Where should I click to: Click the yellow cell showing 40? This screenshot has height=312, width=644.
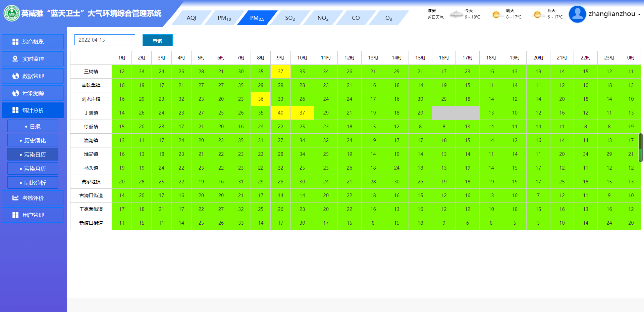click(x=280, y=113)
